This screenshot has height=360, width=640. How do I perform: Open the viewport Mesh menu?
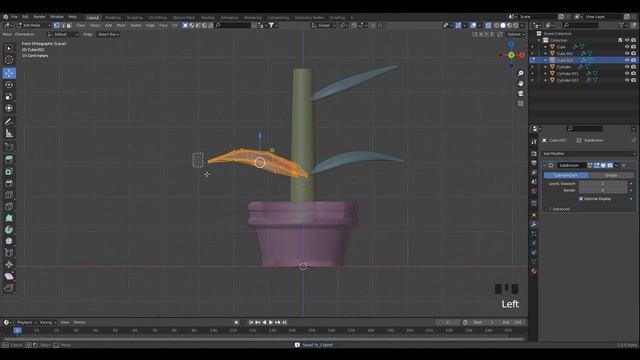click(x=121, y=25)
